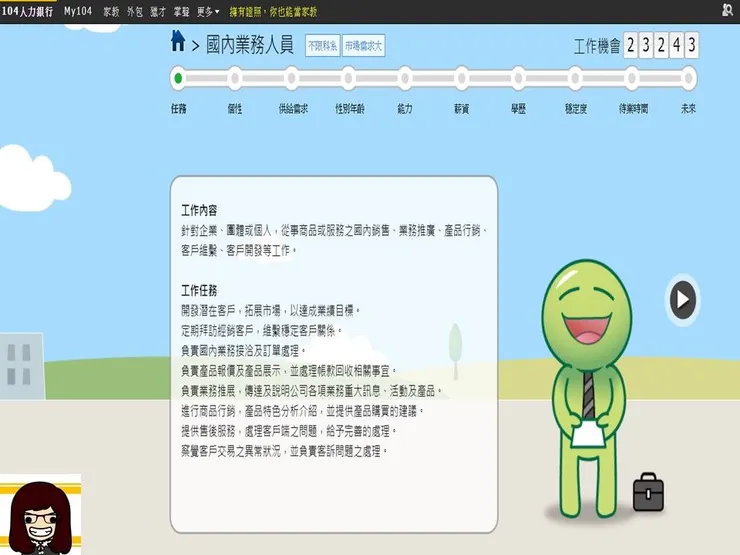Select the 能力 timeline node
The height and width of the screenshot is (555, 740).
coord(405,78)
